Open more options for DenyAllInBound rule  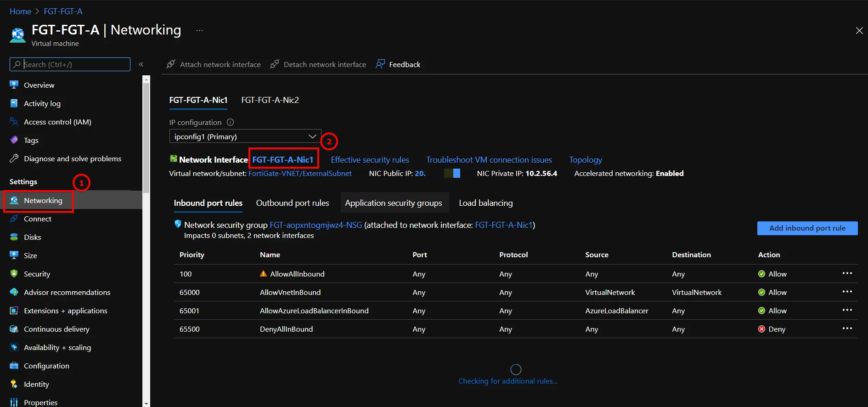pyautogui.click(x=847, y=328)
